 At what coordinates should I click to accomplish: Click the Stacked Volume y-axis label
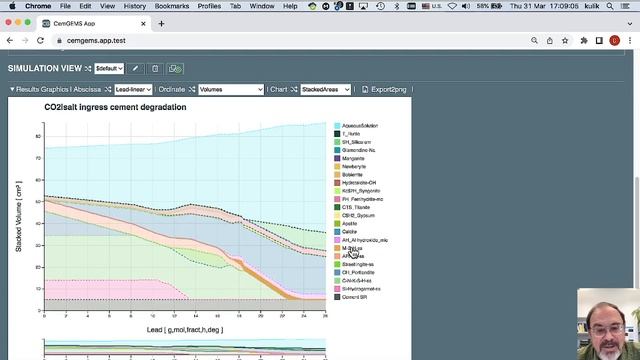pyautogui.click(x=18, y=216)
